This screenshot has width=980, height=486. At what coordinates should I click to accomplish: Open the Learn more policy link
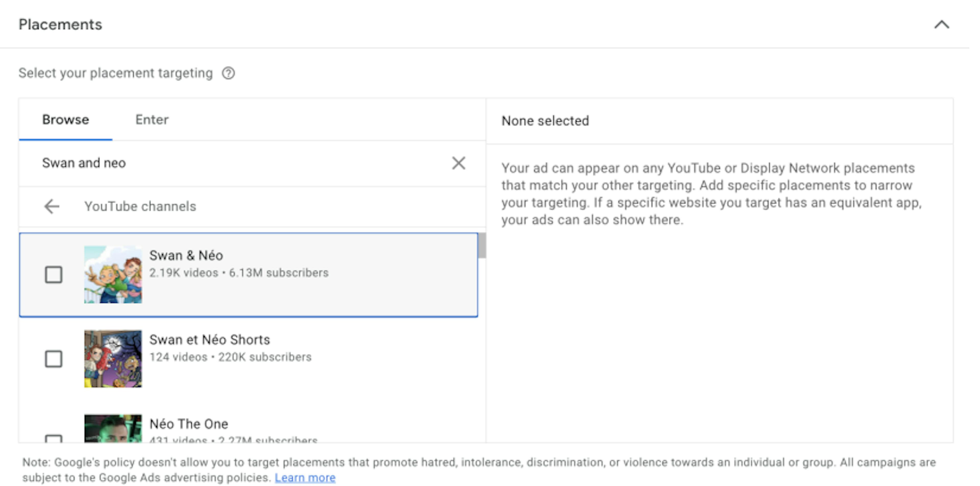pyautogui.click(x=305, y=478)
